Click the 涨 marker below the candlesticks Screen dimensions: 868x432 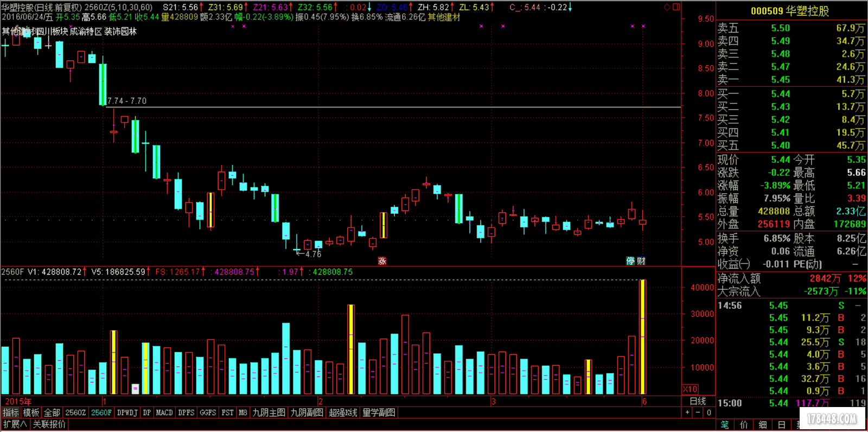[x=382, y=261]
